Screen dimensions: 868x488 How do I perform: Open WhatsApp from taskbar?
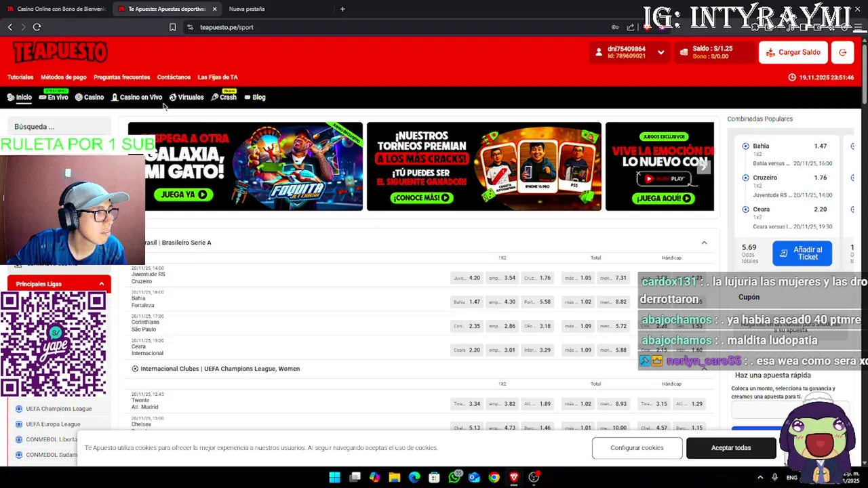pos(454,477)
